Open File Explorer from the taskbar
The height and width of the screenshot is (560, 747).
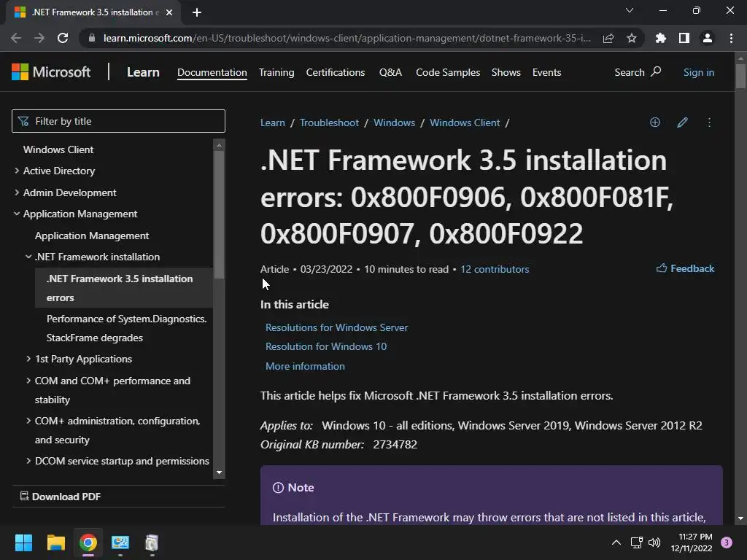point(55,542)
